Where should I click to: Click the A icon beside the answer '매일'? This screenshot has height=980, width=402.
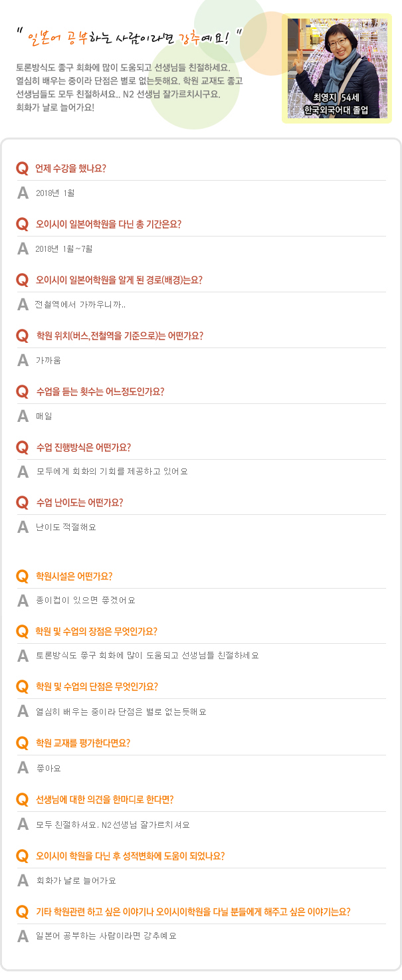[23, 417]
